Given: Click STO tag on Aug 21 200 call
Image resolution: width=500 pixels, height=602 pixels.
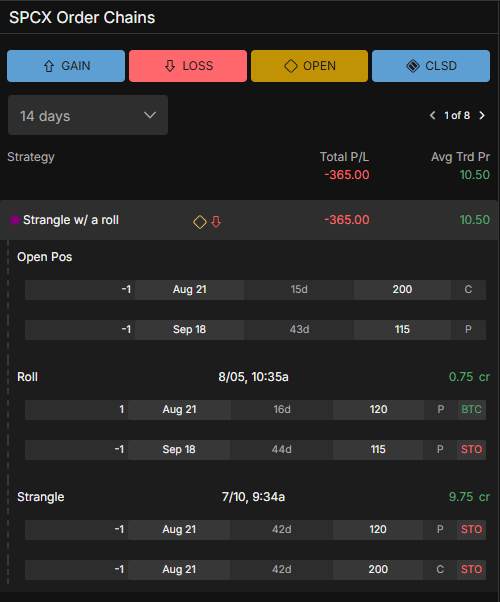Looking at the screenshot, I should click(472, 569).
